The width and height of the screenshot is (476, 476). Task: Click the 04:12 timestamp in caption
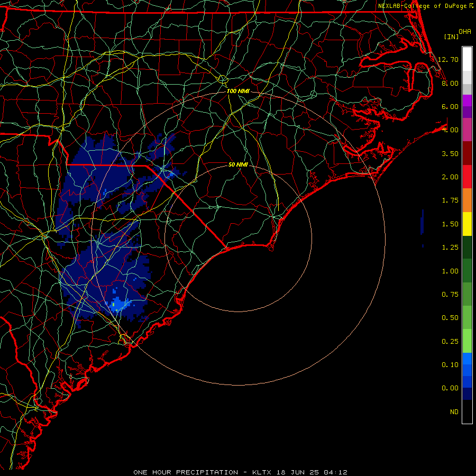[x=335, y=472]
